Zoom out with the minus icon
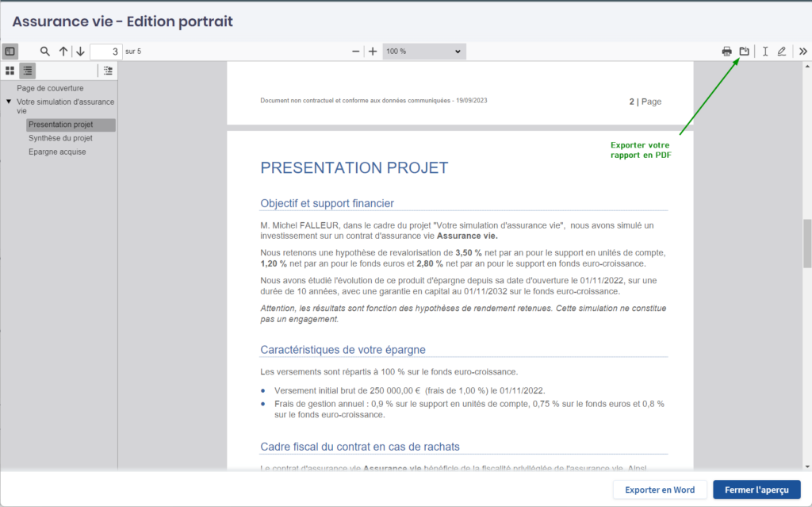 356,52
